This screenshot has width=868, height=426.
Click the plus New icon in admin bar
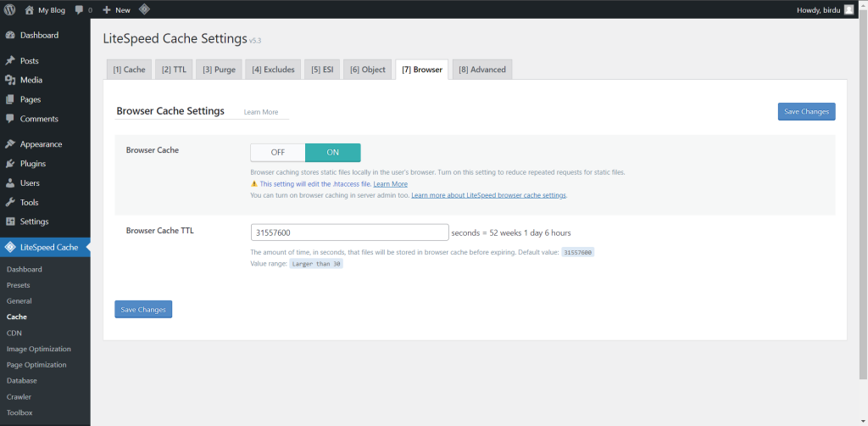point(107,10)
